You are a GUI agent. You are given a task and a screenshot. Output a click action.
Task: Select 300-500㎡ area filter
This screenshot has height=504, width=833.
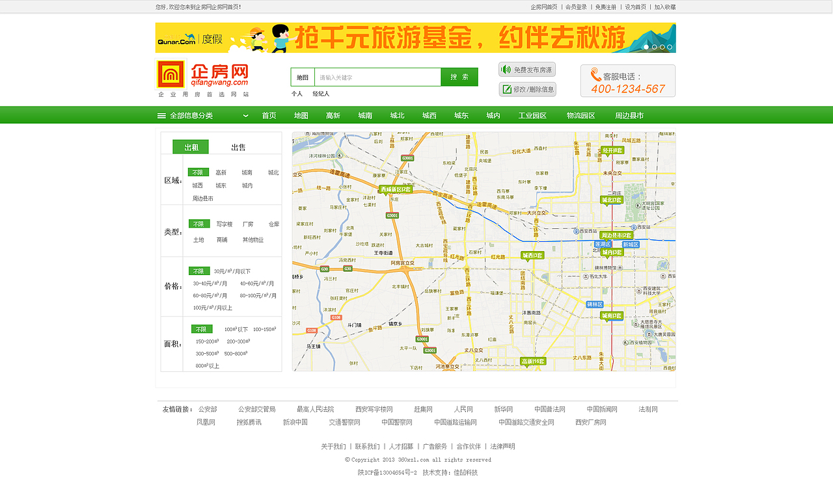(207, 354)
